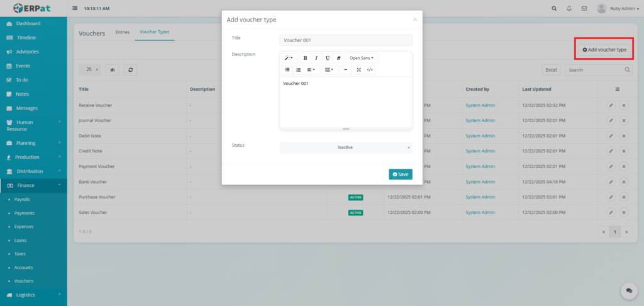Close the Add voucher type dialog
This screenshot has width=644, height=306.
coord(415,20)
